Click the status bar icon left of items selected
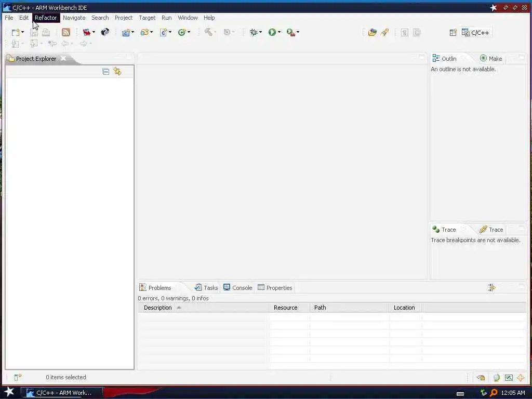The height and width of the screenshot is (399, 532). [18, 377]
